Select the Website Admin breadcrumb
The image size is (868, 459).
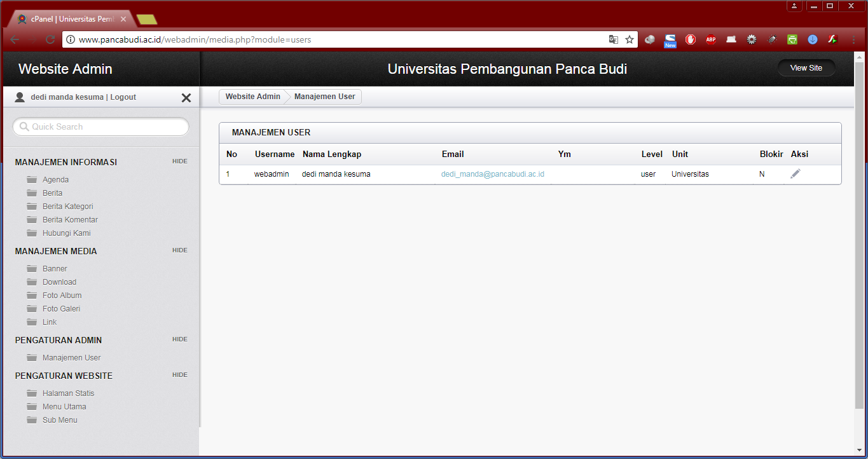click(252, 97)
